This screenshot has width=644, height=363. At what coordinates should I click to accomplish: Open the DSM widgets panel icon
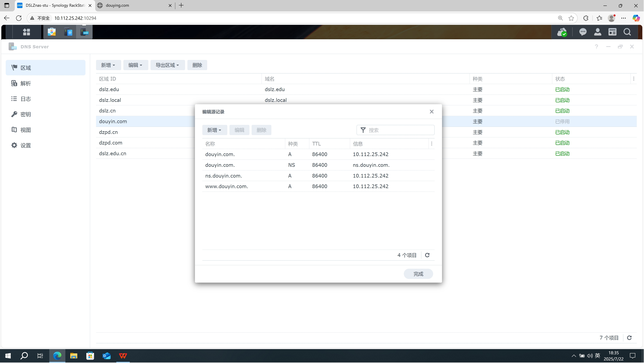[x=612, y=32]
